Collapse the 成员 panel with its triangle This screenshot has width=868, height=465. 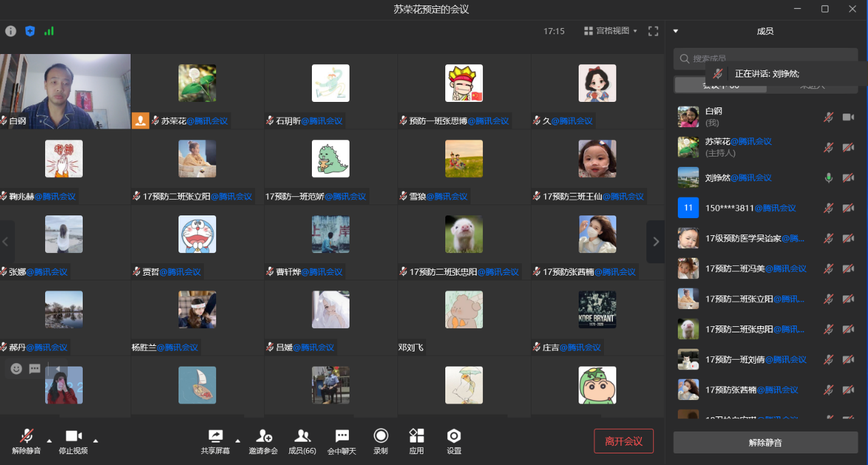coord(676,31)
